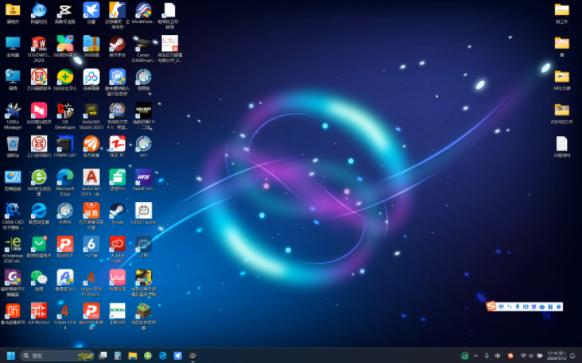Click the Windows Start button
The image size is (582, 363).
point(11,356)
